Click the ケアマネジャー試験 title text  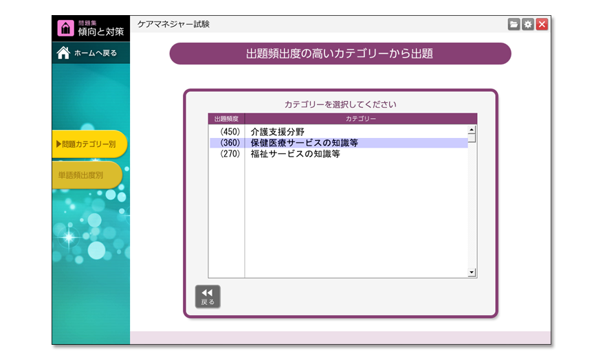(x=174, y=24)
